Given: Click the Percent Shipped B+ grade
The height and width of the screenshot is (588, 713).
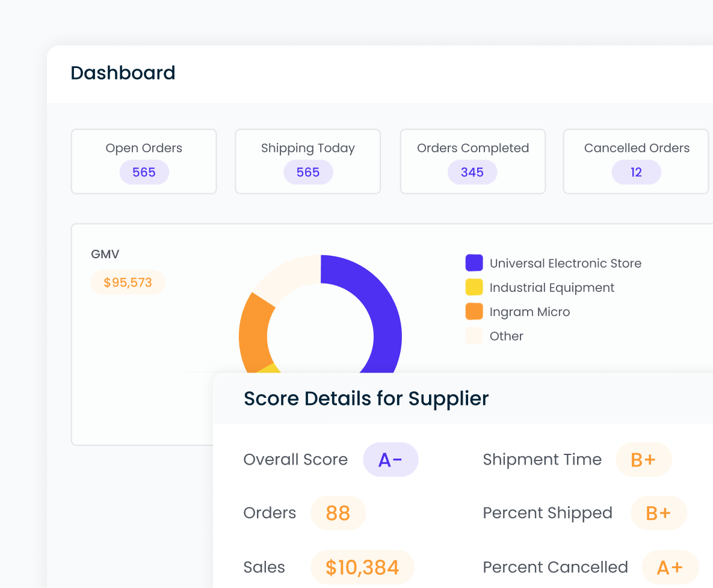Looking at the screenshot, I should (658, 513).
